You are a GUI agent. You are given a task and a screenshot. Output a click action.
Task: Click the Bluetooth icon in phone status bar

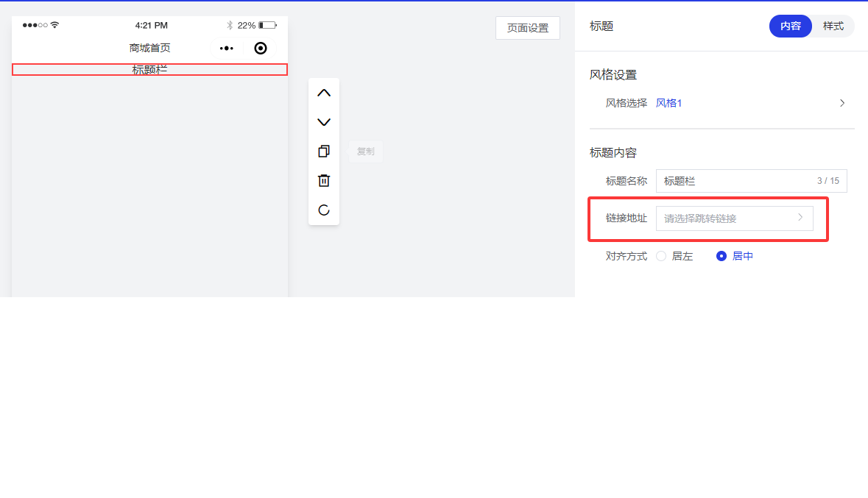(x=230, y=25)
